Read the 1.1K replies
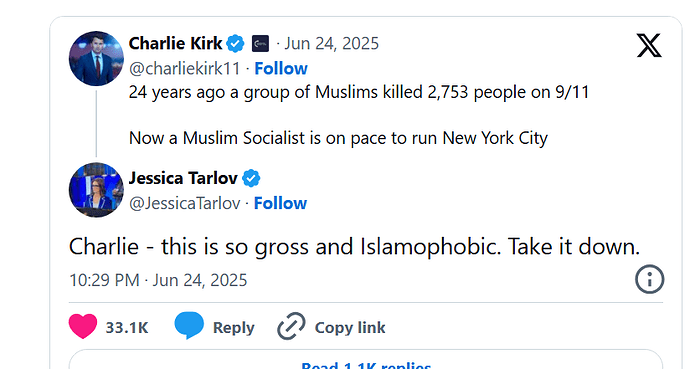Image resolution: width=690 pixels, height=369 pixels. (x=366, y=363)
